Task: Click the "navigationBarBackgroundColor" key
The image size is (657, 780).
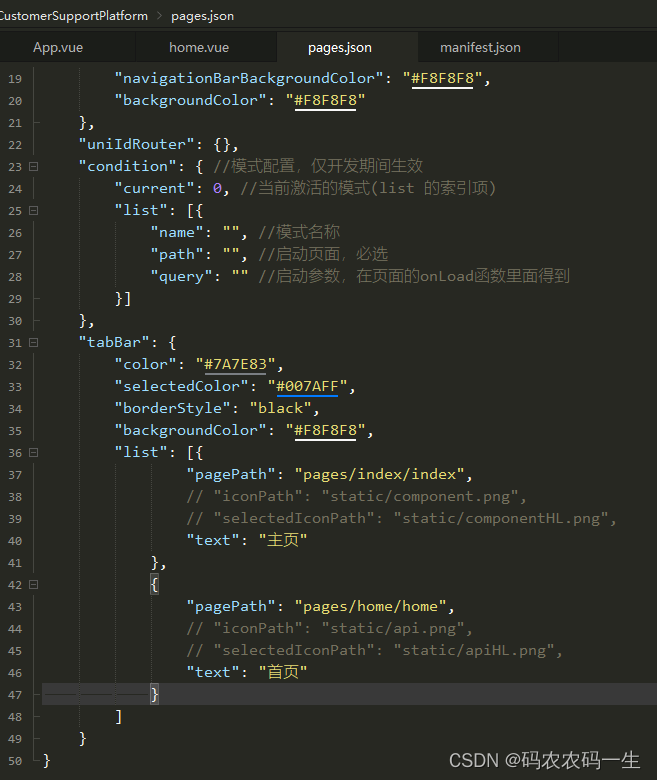Action: tap(249, 79)
